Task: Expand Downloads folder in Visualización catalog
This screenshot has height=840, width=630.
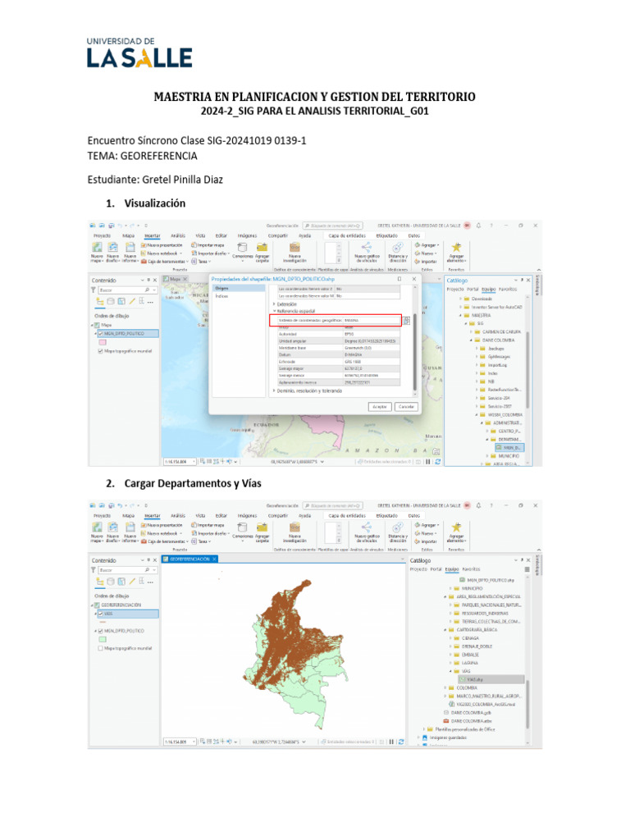Action: tap(460, 299)
